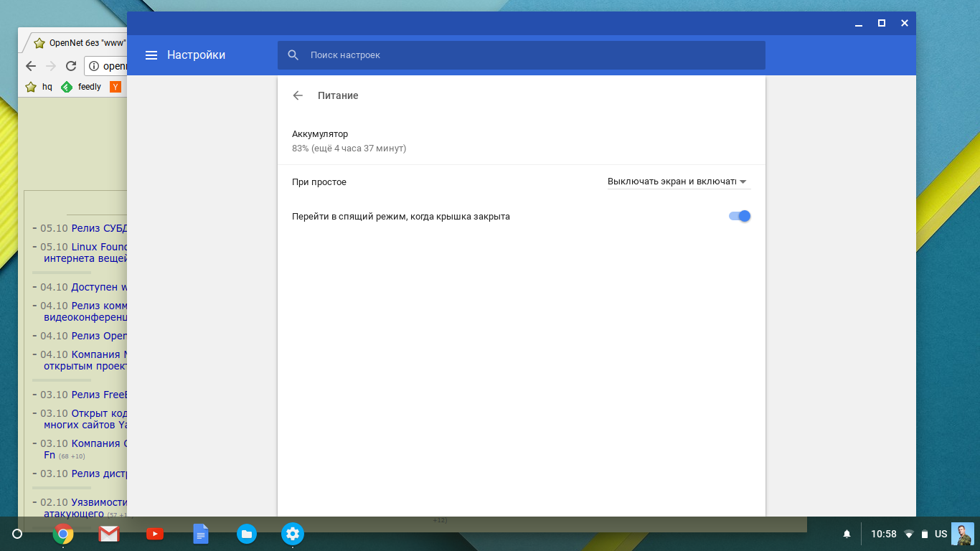Go back from the Питание page
This screenshot has height=551, width=980.
(298, 95)
